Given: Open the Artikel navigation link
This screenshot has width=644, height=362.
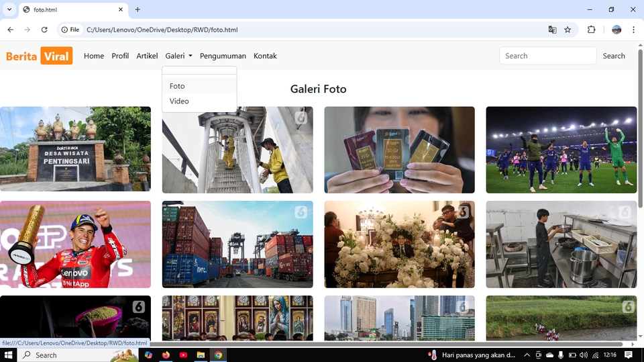Looking at the screenshot, I should 147,56.
